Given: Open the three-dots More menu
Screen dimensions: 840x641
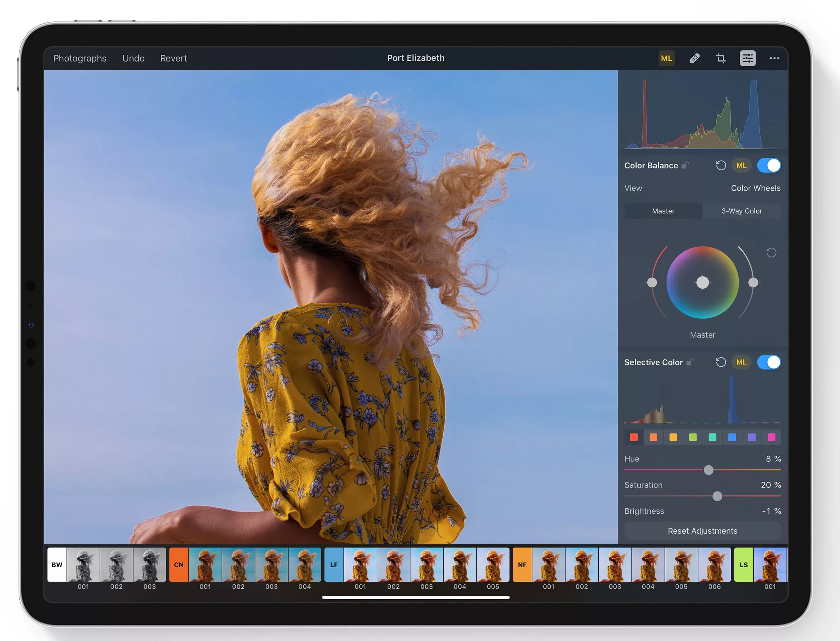Looking at the screenshot, I should tap(774, 58).
